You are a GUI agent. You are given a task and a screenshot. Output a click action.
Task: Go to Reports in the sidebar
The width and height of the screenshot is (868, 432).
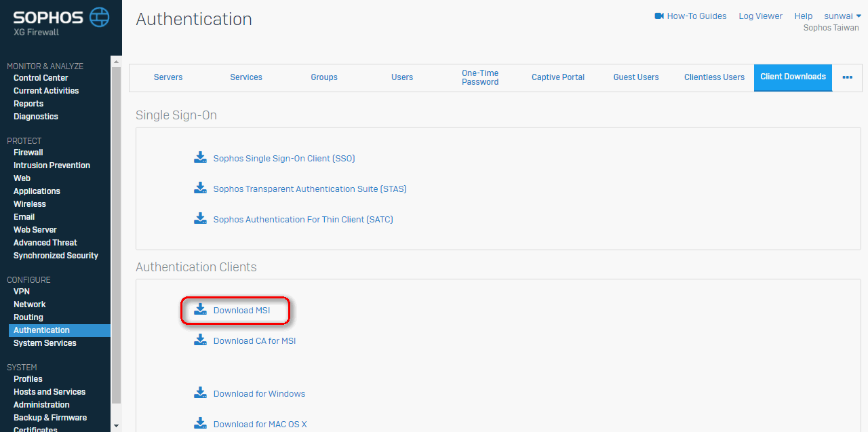pos(28,104)
